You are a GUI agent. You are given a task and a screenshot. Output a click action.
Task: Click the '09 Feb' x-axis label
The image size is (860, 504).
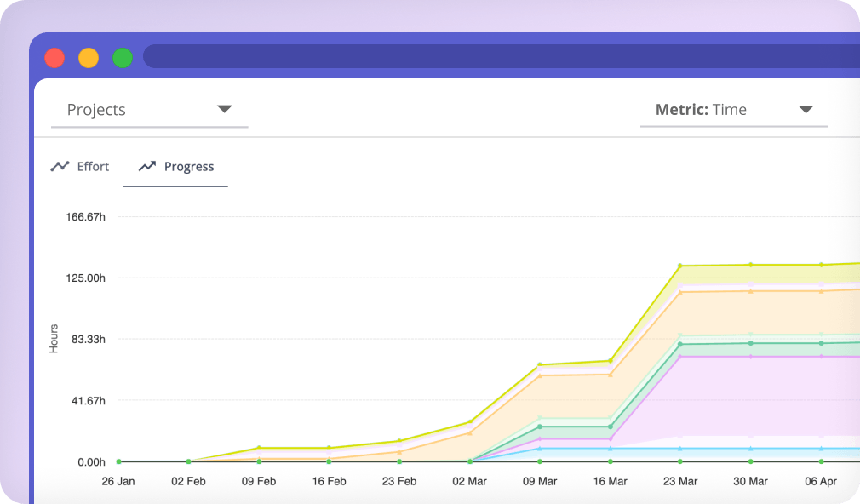259,482
